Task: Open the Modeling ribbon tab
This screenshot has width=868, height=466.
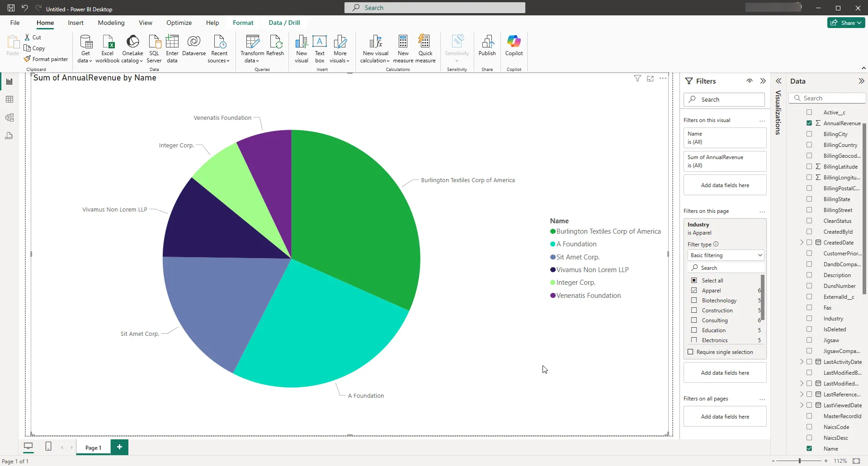Action: tap(111, 23)
